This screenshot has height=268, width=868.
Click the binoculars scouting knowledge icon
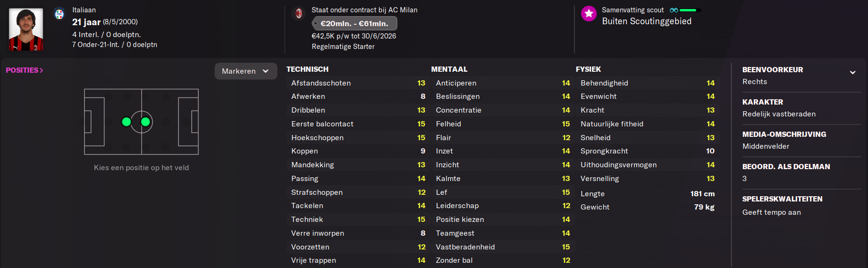[674, 10]
